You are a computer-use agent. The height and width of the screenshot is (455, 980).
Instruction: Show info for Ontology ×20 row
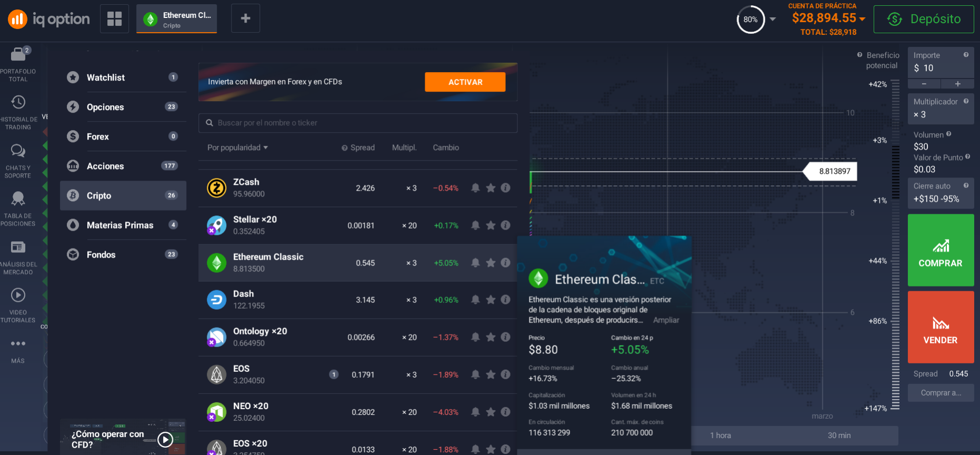pyautogui.click(x=505, y=337)
